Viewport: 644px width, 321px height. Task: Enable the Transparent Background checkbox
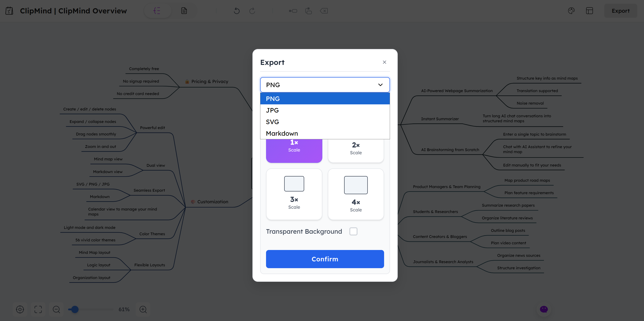click(x=353, y=231)
